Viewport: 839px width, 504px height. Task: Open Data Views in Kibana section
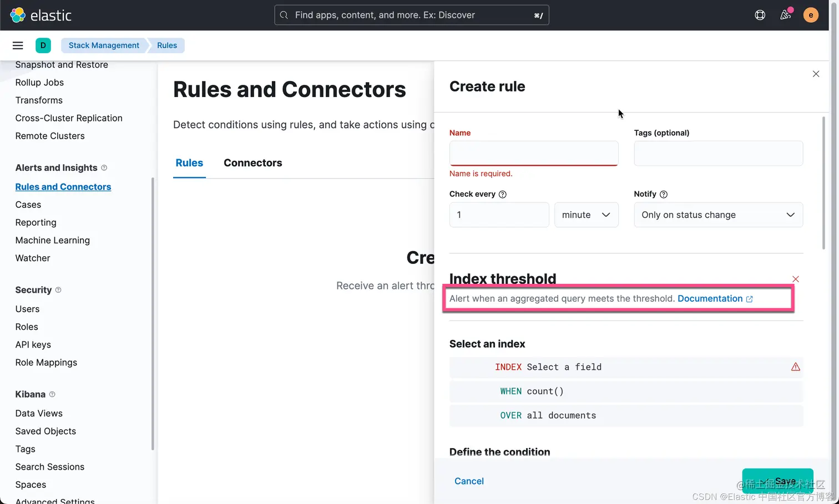pos(39,413)
